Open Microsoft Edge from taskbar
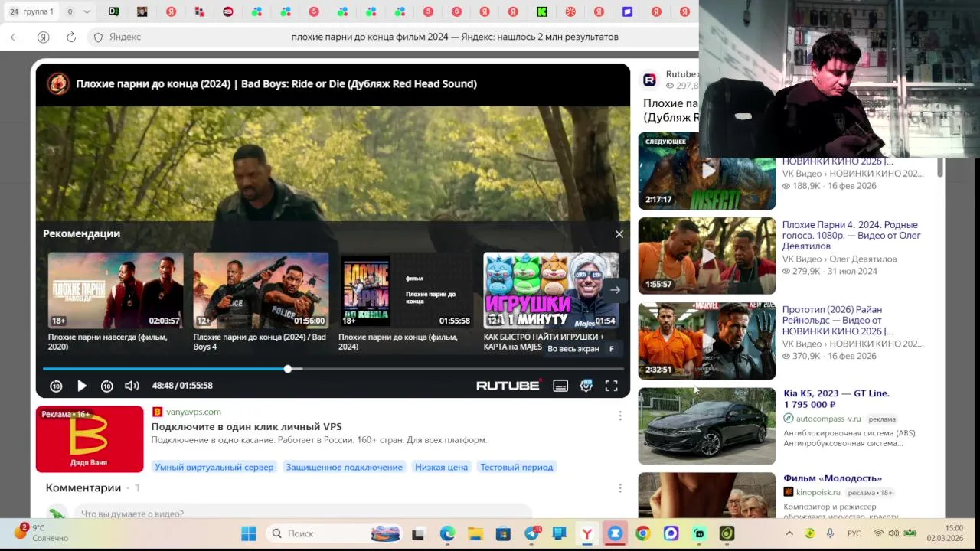 (447, 533)
